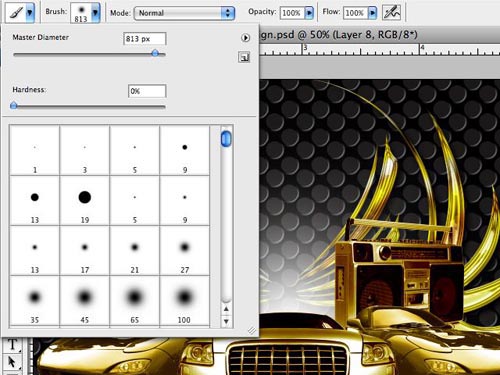Open the brush picker flyout menu arrow
The height and width of the screenshot is (375, 500).
pyautogui.click(x=245, y=38)
